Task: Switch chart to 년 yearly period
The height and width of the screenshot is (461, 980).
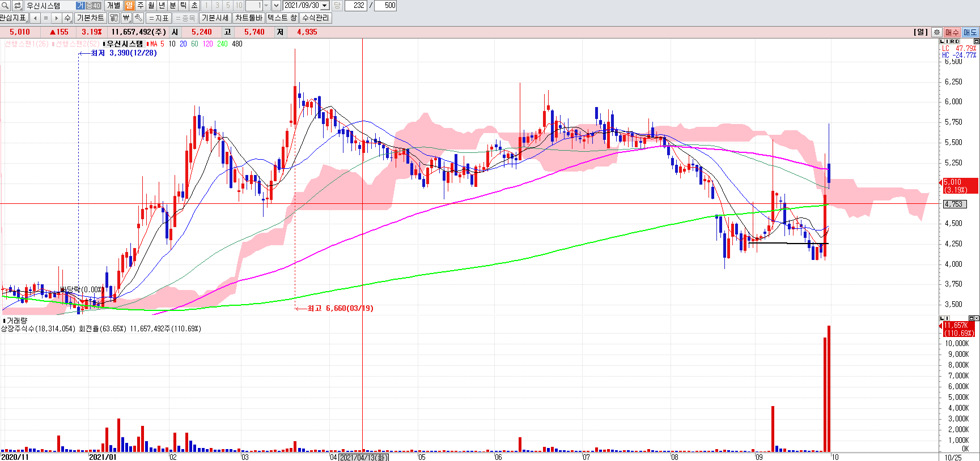Action: 162,6
